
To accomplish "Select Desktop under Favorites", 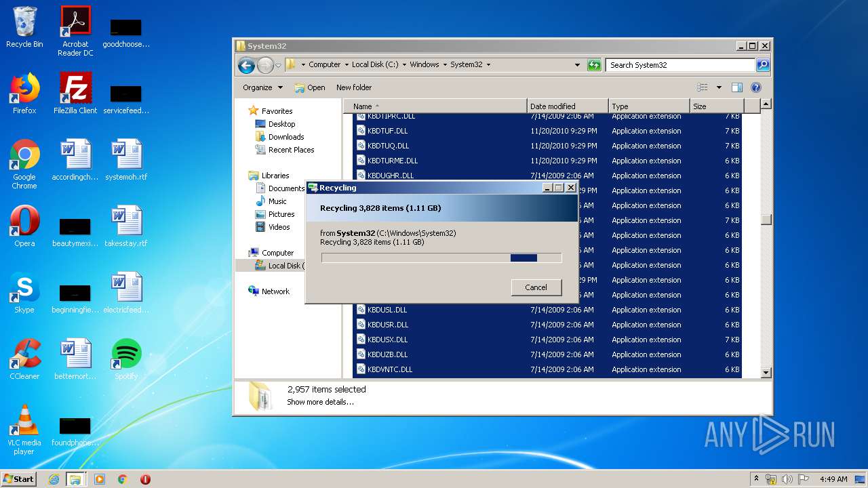I will pyautogui.click(x=281, y=124).
